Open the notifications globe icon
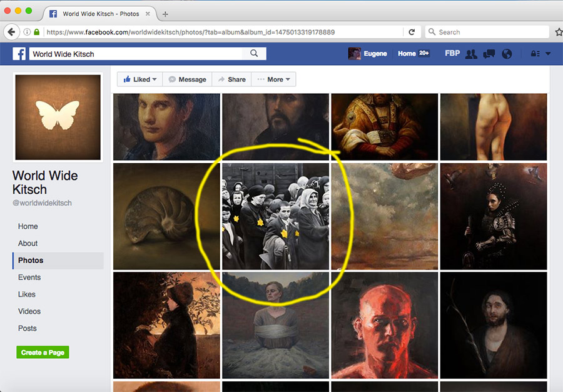This screenshot has width=563, height=392. click(x=507, y=54)
